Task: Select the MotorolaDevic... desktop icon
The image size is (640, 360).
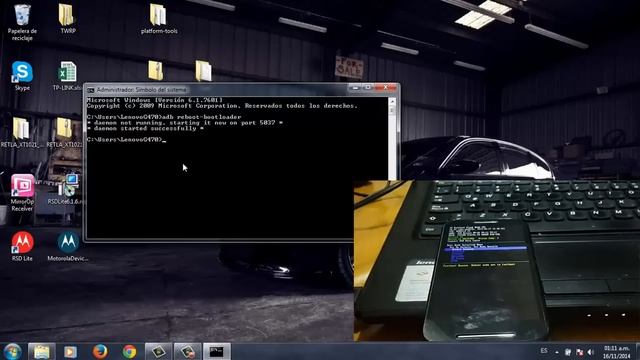Action: pyautogui.click(x=67, y=246)
